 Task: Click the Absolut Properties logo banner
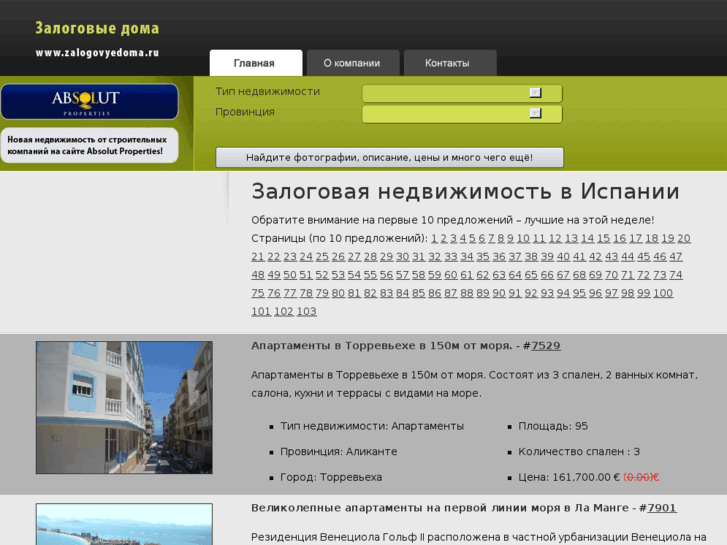[x=89, y=102]
